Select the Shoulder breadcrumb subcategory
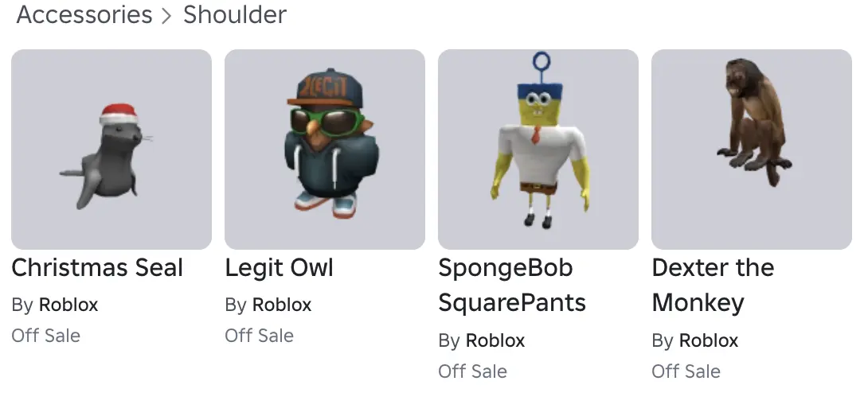Screen dimensions: 868x412 click(235, 14)
